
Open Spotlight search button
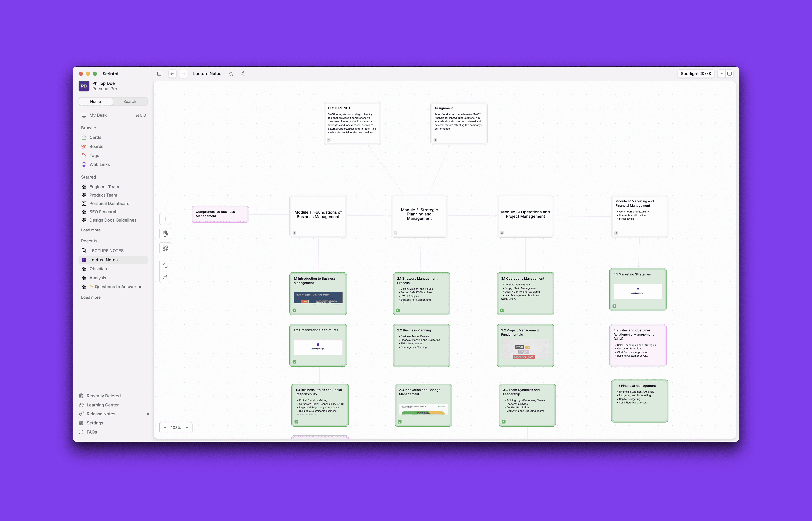click(x=696, y=74)
